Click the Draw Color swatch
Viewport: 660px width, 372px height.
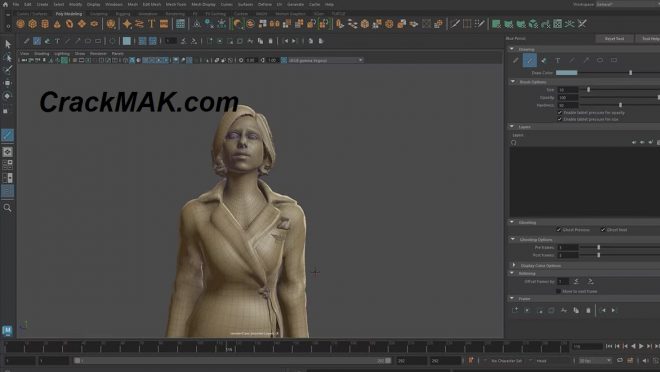pos(567,73)
